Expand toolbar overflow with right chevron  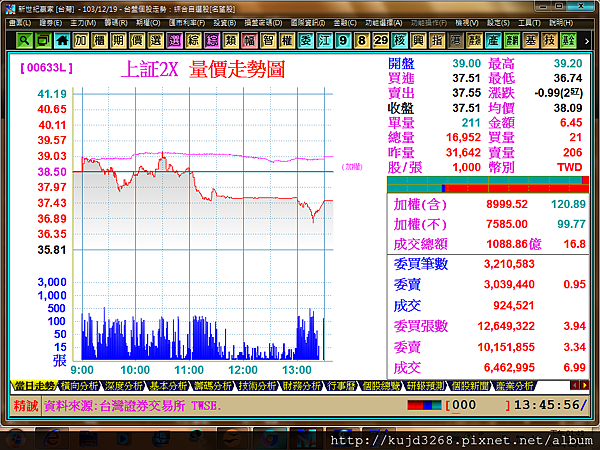[x=587, y=41]
